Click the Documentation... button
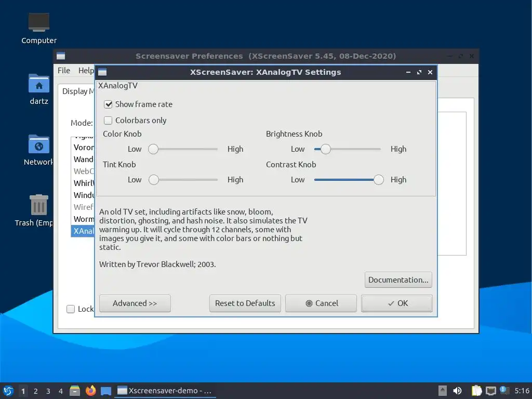Viewport: 532px width, 399px height. coord(398,280)
